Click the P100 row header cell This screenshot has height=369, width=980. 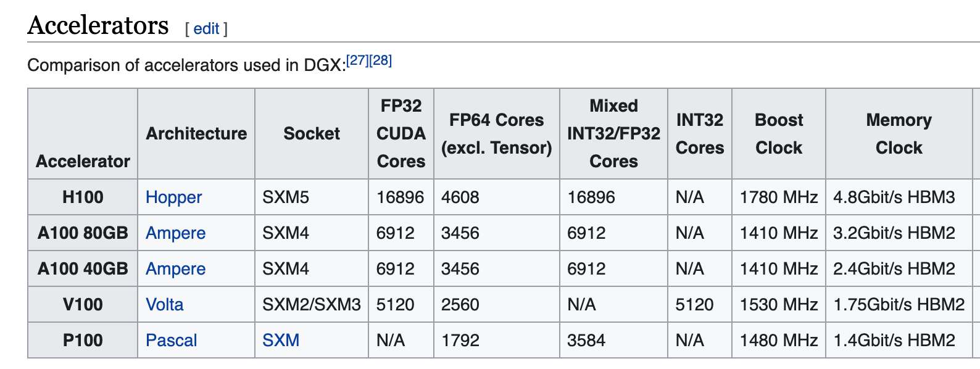(x=83, y=341)
